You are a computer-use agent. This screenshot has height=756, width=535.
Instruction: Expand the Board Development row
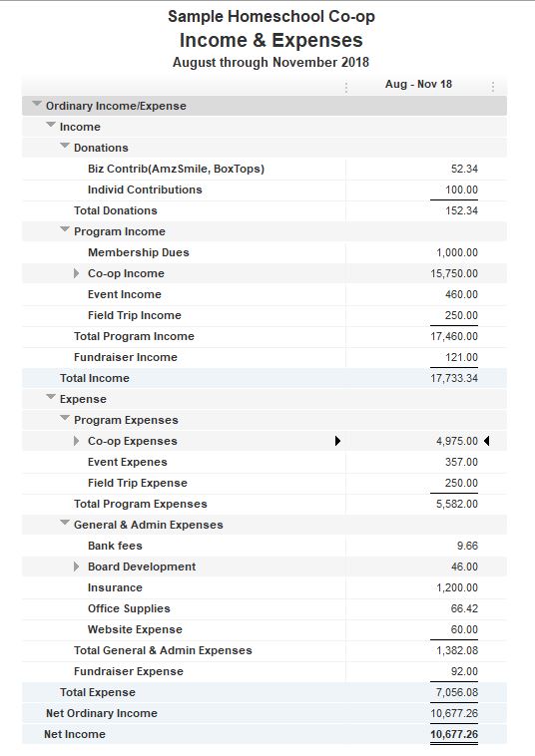pos(76,567)
